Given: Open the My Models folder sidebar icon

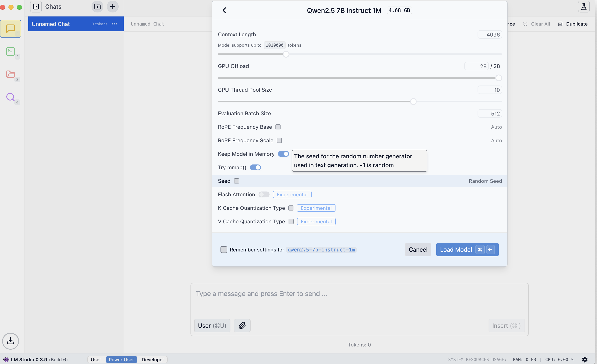Looking at the screenshot, I should pos(10,74).
